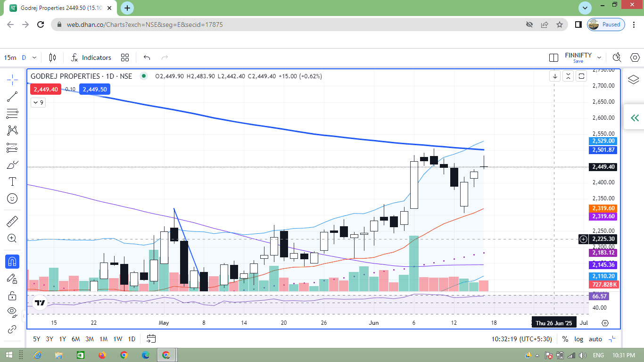Open the time axis settings gear
This screenshot has height=362, width=644.
click(605, 323)
